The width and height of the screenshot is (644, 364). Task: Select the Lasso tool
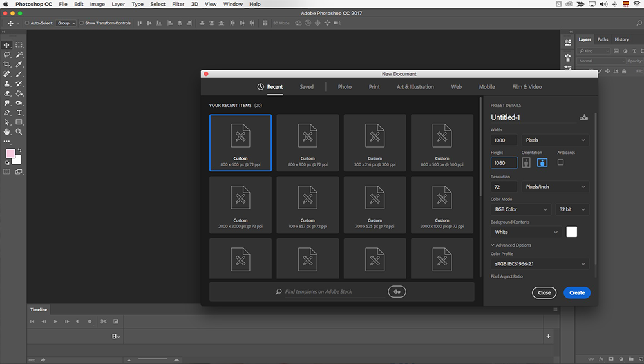click(7, 55)
